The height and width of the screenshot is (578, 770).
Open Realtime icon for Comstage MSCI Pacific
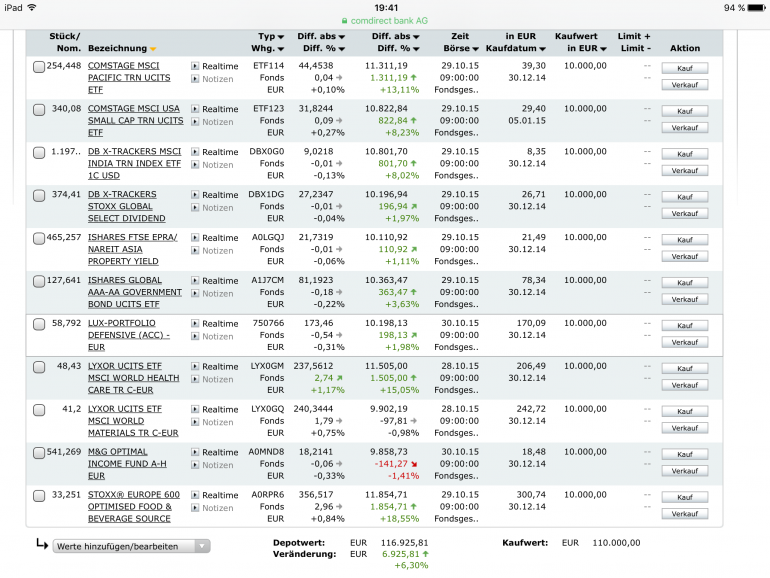tap(195, 66)
